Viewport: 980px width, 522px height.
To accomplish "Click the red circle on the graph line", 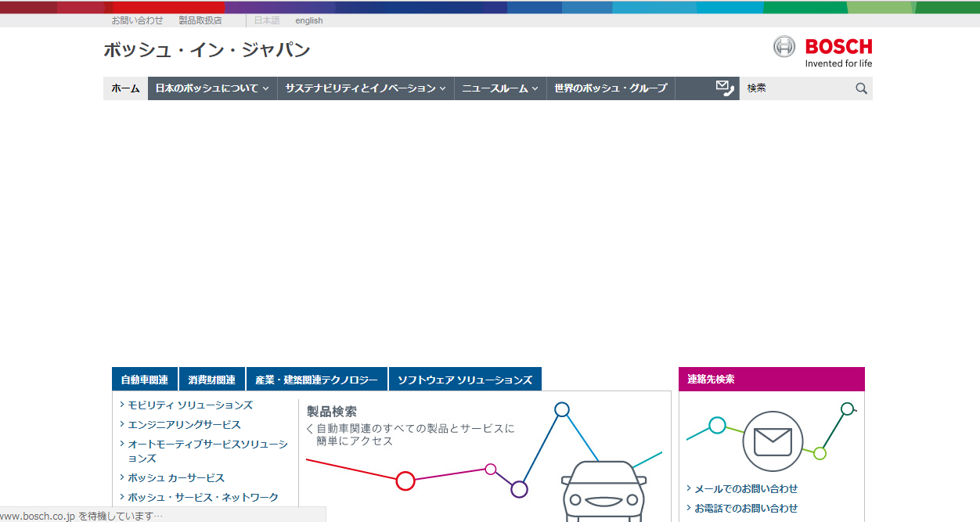I will [405, 481].
